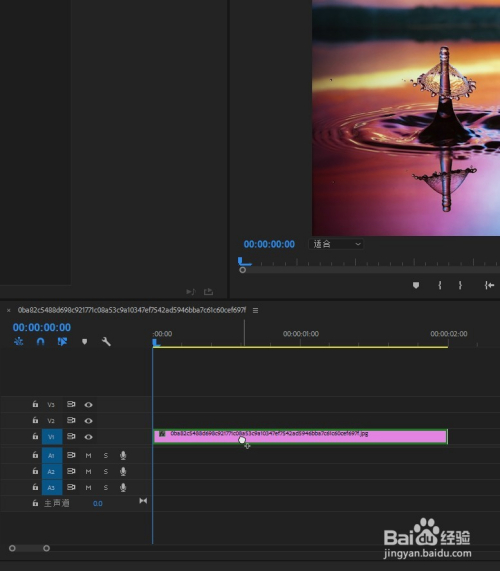Viewport: 500px width, 571px height.
Task: Toggle sync lock on V2 track
Action: 71,420
